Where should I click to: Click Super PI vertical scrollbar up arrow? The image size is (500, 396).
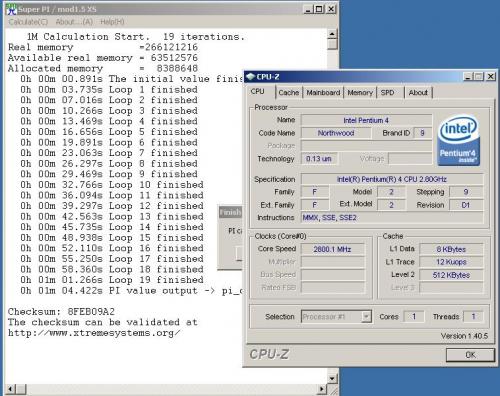coord(332,34)
